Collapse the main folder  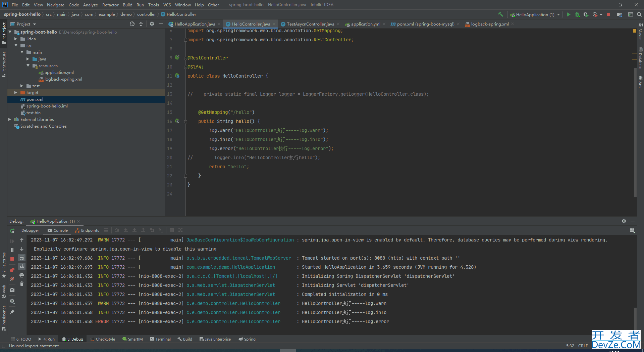pos(22,52)
